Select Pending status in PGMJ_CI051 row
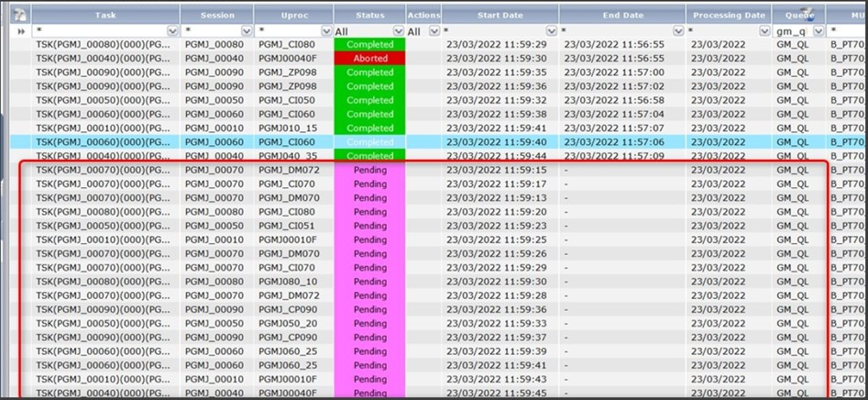The image size is (868, 400). (x=369, y=226)
